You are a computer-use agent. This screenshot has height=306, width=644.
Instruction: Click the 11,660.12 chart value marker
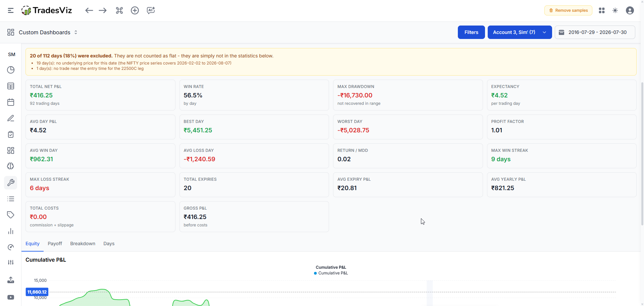(37, 292)
